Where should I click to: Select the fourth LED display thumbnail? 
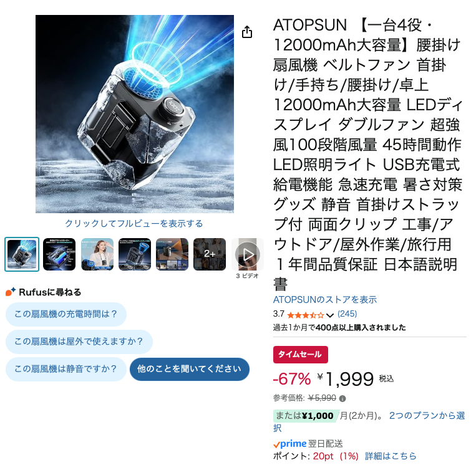135,254
